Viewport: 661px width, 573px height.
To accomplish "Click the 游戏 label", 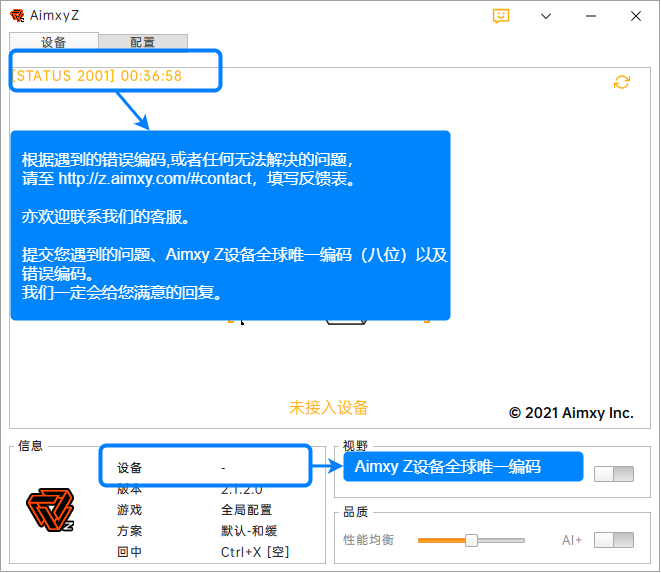I will [129, 510].
